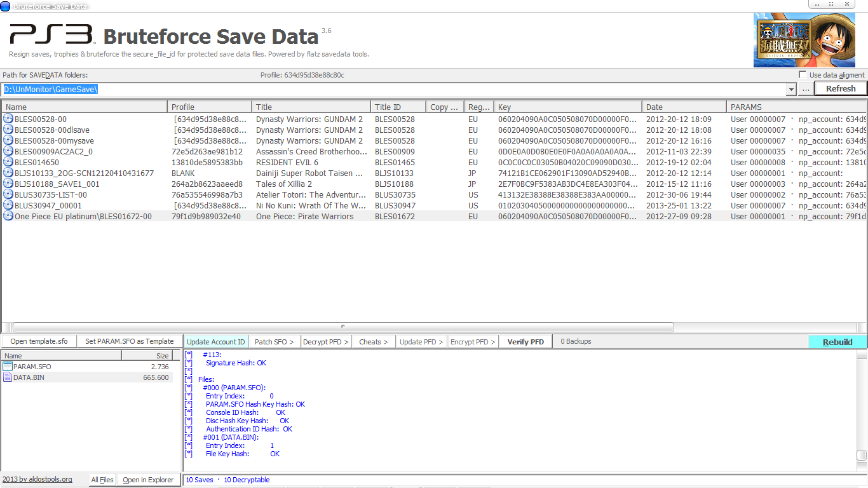The image size is (868, 488).
Task: Click the disc icon of BLUS30947_00001 row
Action: [x=8, y=205]
